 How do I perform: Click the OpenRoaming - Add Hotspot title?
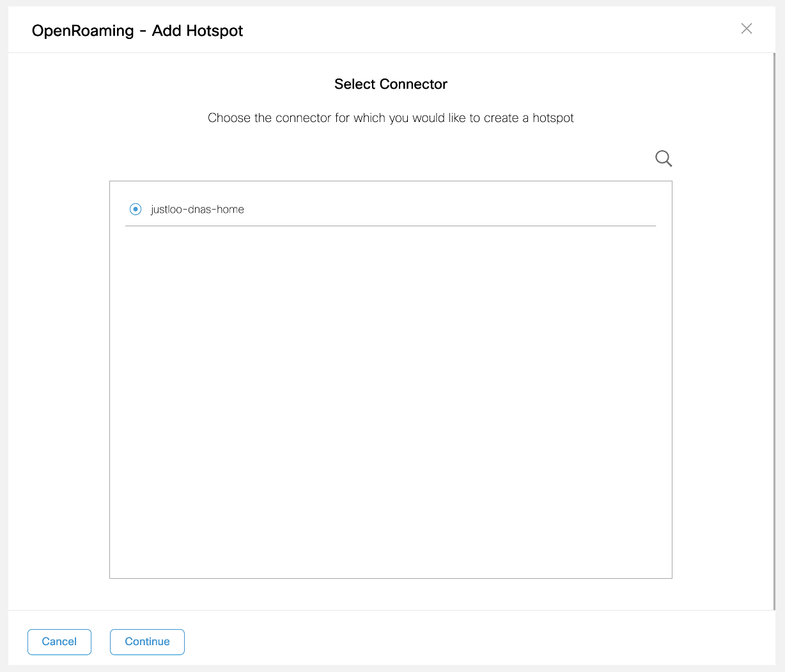click(x=137, y=31)
